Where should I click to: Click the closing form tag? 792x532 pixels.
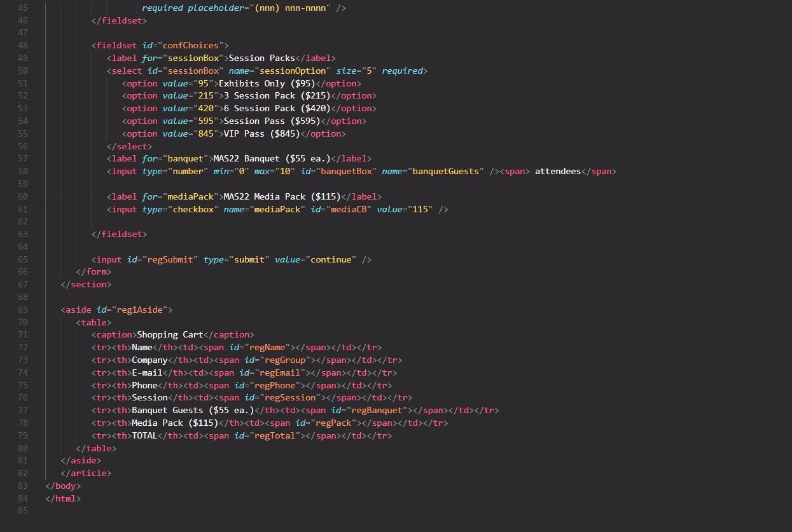pos(94,272)
